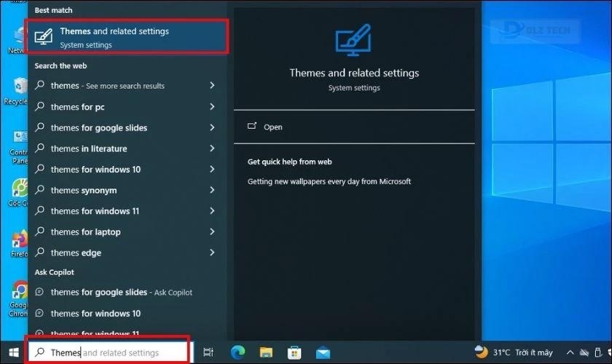The height and width of the screenshot is (364, 612).
Task: Open File Explorer from the taskbar
Action: 266,352
